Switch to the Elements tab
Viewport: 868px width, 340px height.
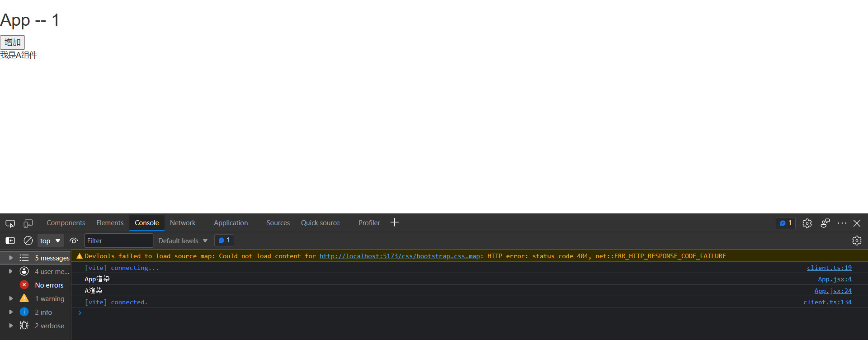pyautogui.click(x=110, y=223)
